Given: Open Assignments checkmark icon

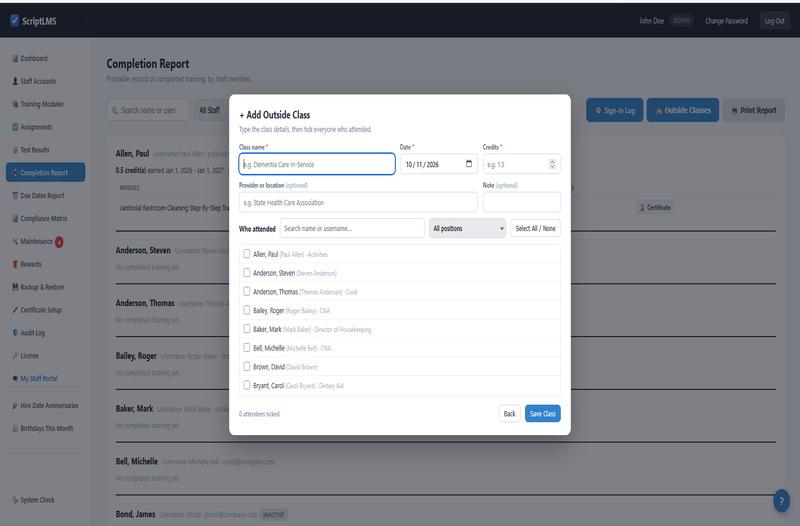Looking at the screenshot, I should [15, 127].
